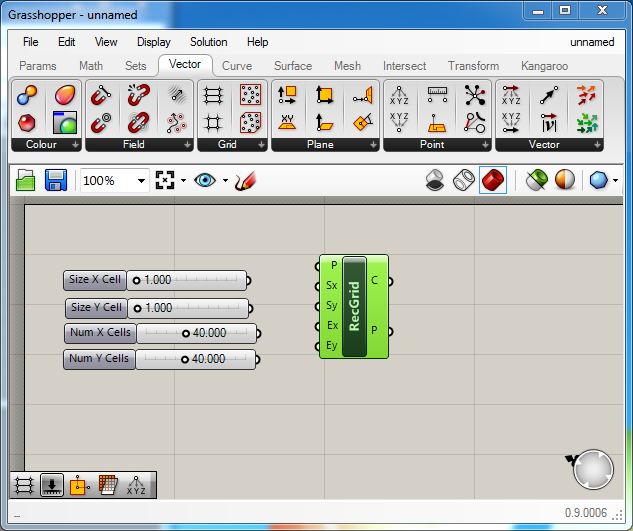
Task: Pick the Populate 2D dotted square icon
Action: [x=250, y=95]
